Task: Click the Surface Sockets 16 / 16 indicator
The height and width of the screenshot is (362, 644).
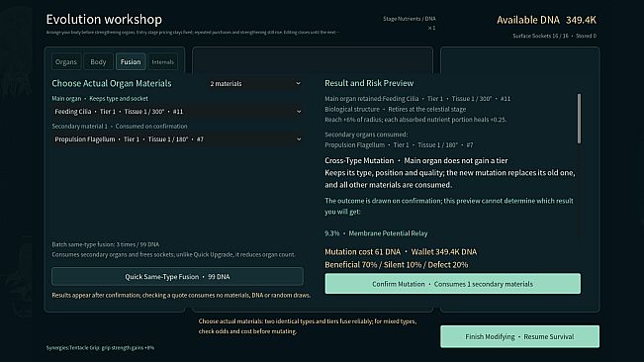Action: click(x=540, y=36)
